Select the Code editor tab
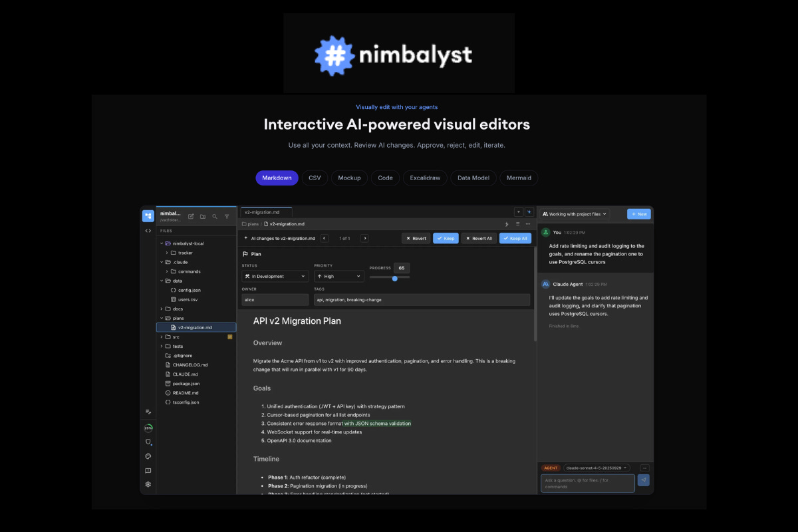The image size is (798, 532). click(x=385, y=178)
